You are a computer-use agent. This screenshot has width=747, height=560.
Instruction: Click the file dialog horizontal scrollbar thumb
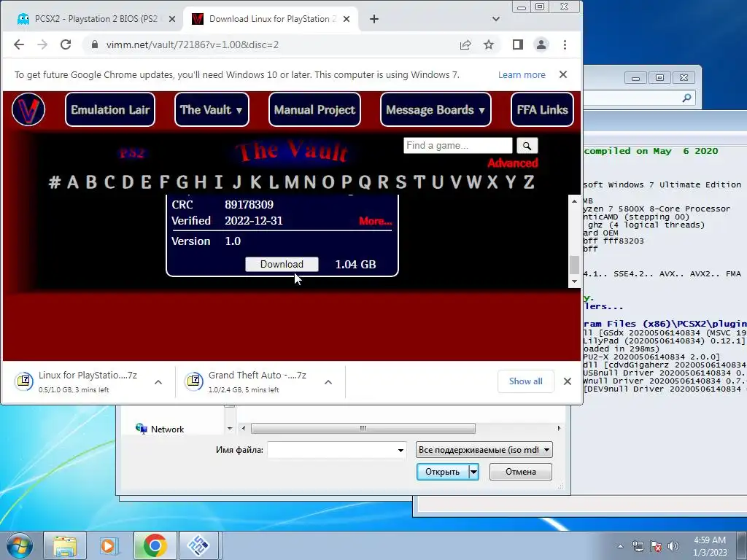click(363, 428)
